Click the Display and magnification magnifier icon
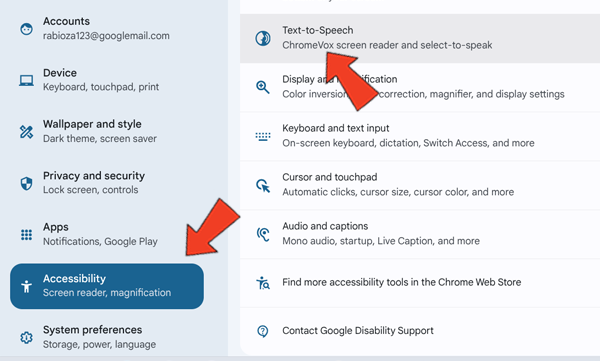600x361 pixels. click(x=263, y=87)
